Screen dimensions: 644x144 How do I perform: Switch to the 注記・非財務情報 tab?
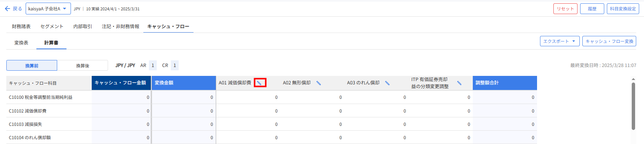(121, 26)
